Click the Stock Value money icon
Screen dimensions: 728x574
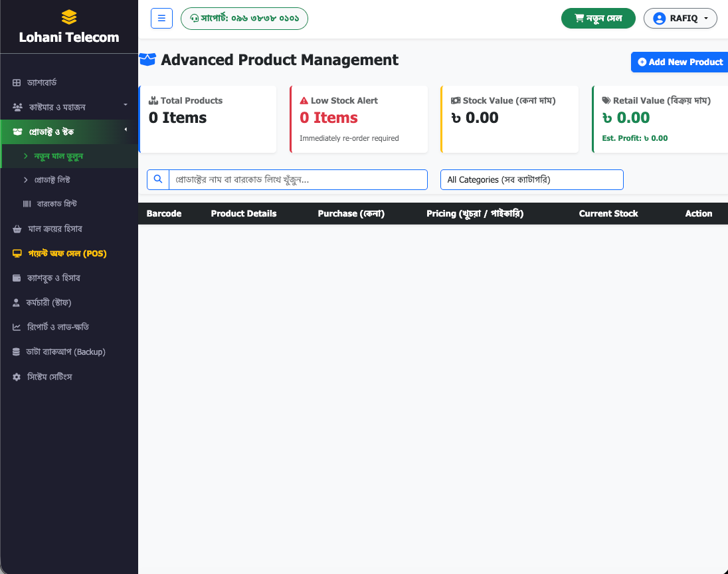click(456, 100)
